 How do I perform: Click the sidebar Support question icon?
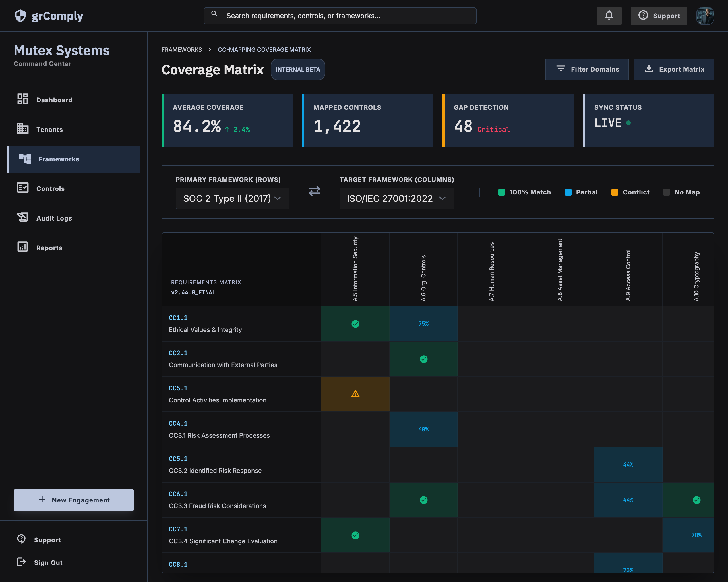21,539
